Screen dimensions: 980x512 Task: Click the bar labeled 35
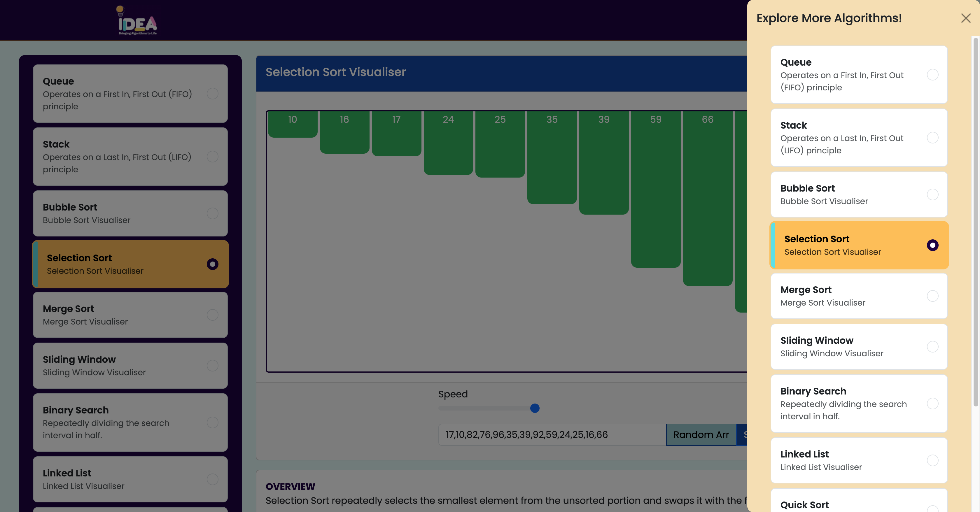(552, 157)
